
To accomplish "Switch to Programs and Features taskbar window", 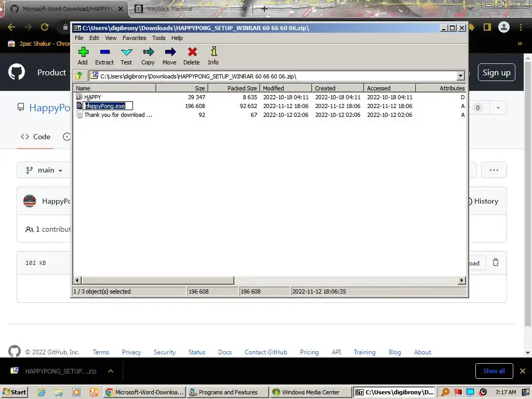I will coord(228,392).
